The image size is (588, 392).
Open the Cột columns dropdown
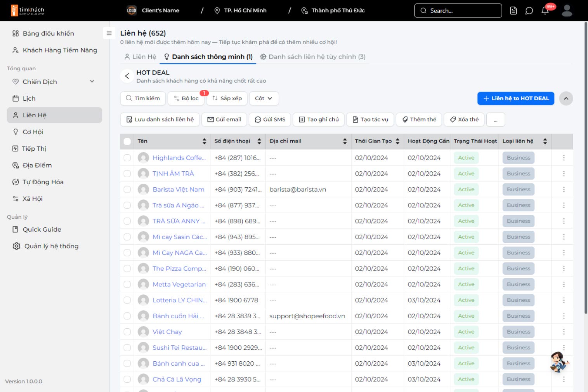[x=264, y=98]
